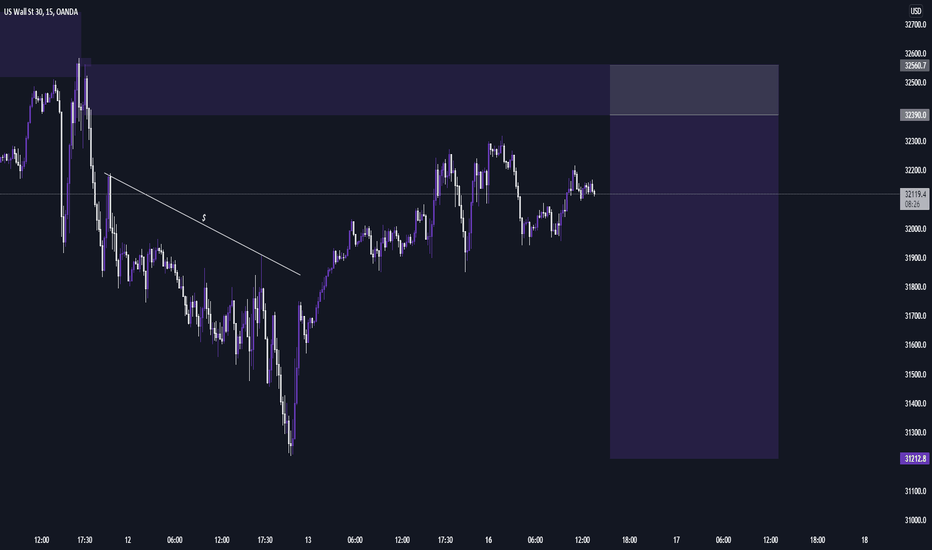Select the purple profit target zone

click(x=694, y=287)
